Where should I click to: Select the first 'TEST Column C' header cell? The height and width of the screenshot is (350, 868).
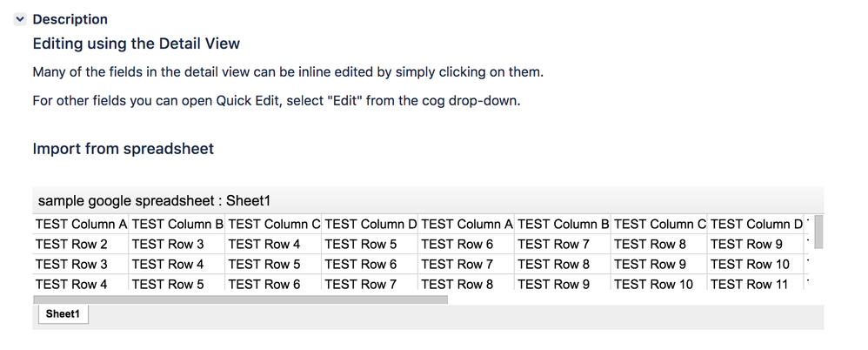(274, 225)
